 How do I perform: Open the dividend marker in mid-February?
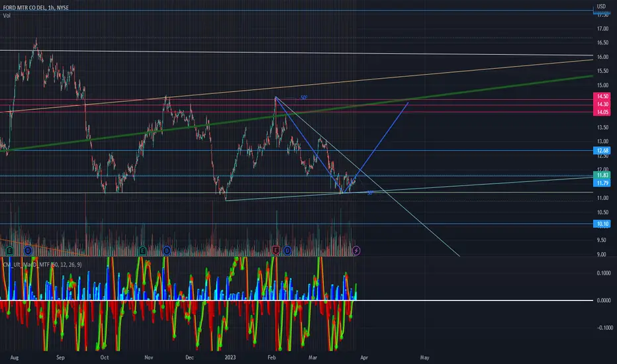287,250
